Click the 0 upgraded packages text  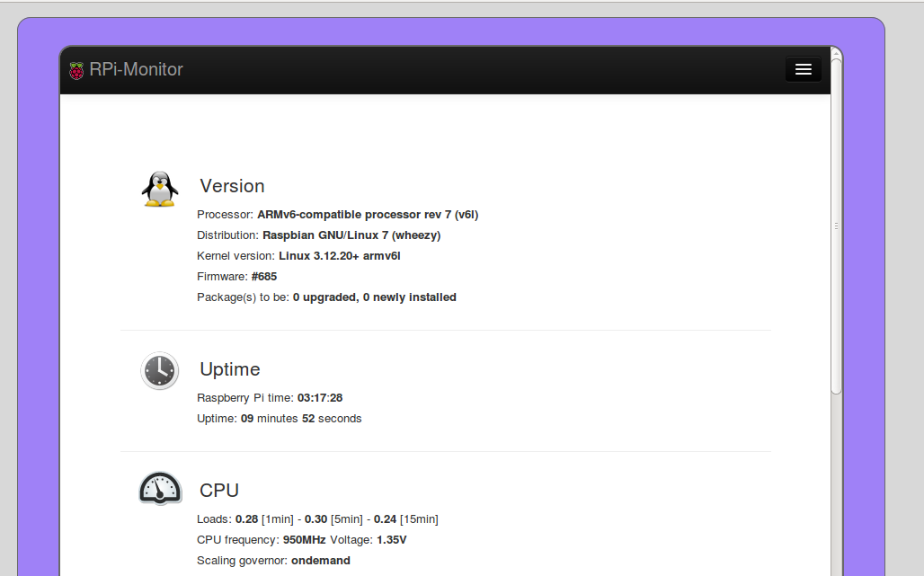click(x=326, y=297)
